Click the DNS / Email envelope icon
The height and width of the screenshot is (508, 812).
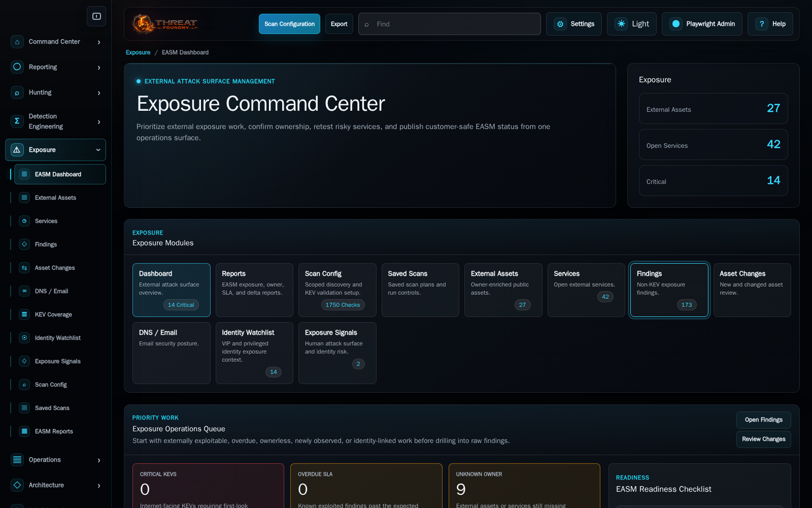[24, 291]
